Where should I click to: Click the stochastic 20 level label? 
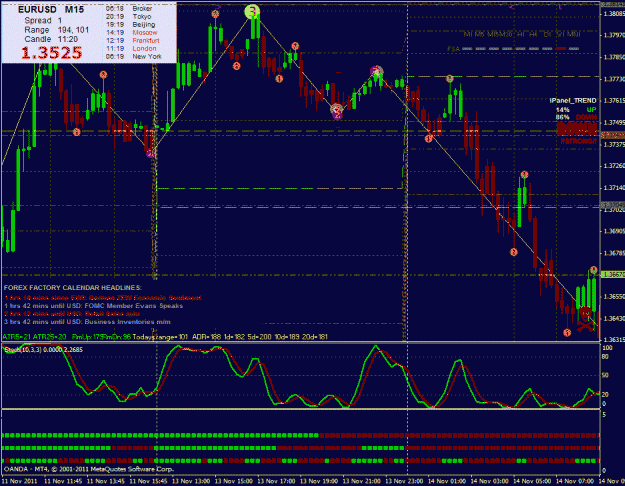pos(605,394)
